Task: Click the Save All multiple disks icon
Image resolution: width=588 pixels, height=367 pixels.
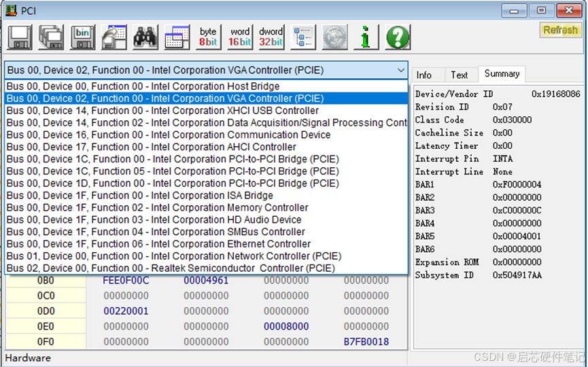Action: [x=51, y=37]
